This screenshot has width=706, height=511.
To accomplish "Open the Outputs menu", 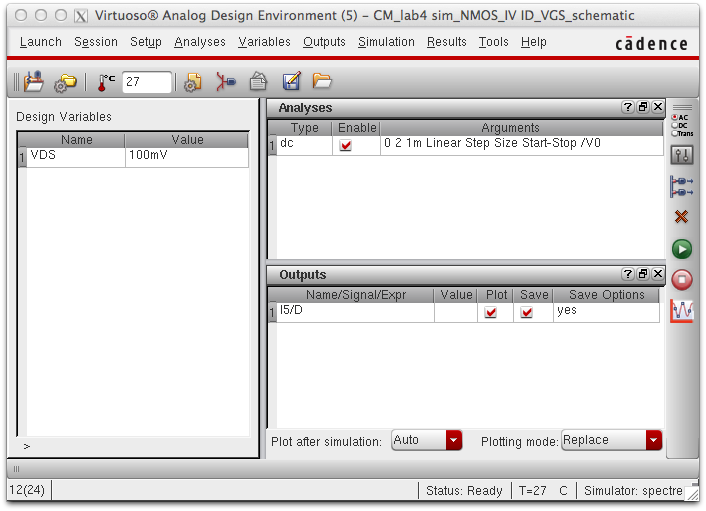I will tap(324, 42).
